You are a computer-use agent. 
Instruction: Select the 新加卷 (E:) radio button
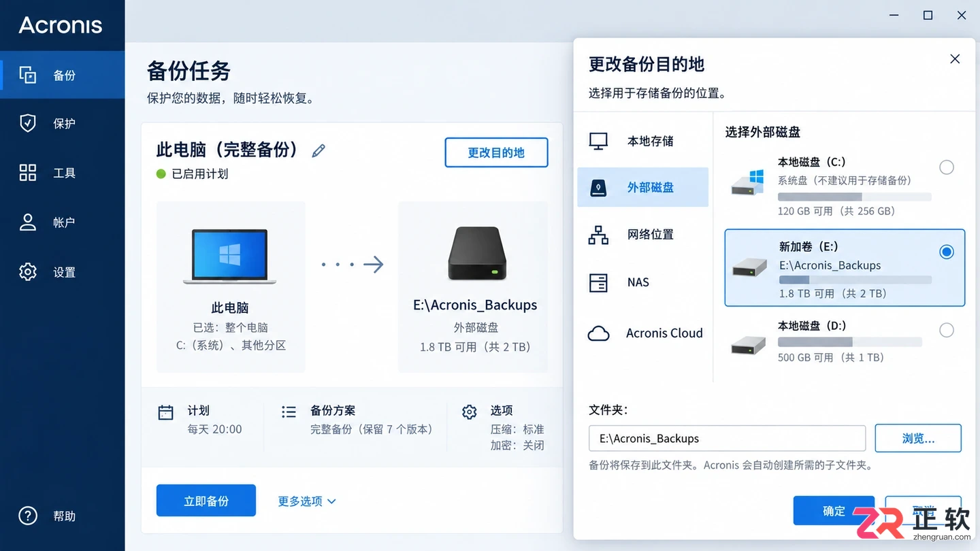(x=947, y=252)
